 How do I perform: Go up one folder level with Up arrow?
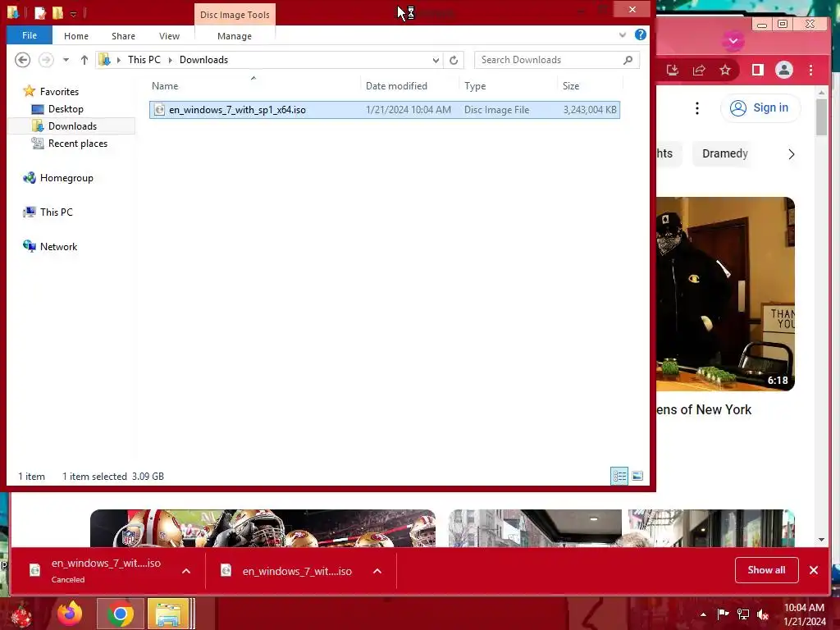pyautogui.click(x=84, y=59)
